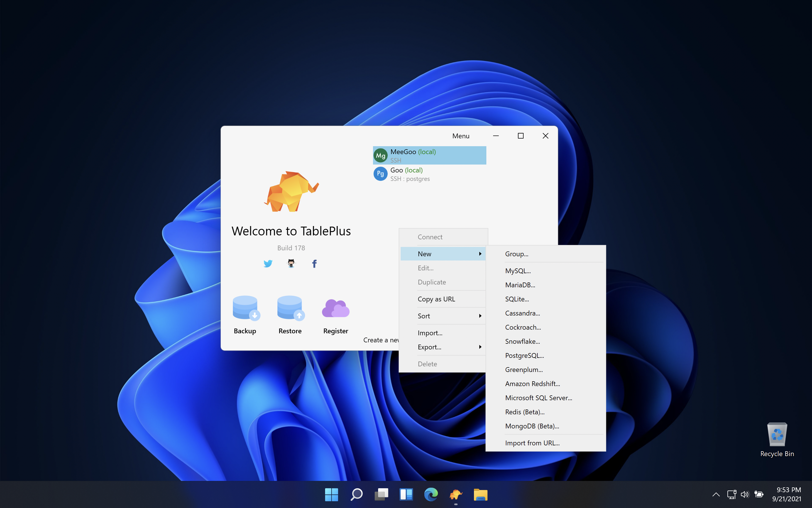
Task: Open the Facebook icon
Action: [x=314, y=264]
